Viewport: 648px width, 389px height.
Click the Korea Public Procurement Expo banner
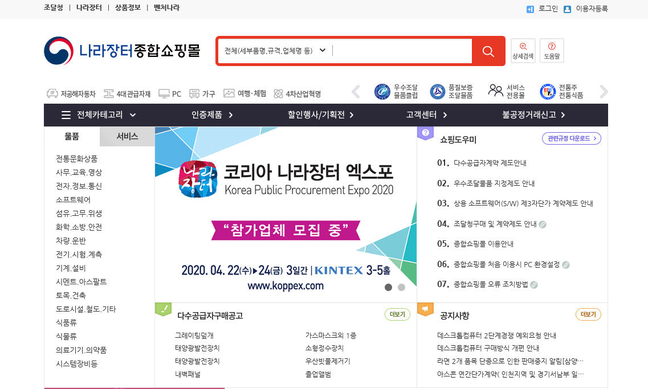(x=286, y=215)
